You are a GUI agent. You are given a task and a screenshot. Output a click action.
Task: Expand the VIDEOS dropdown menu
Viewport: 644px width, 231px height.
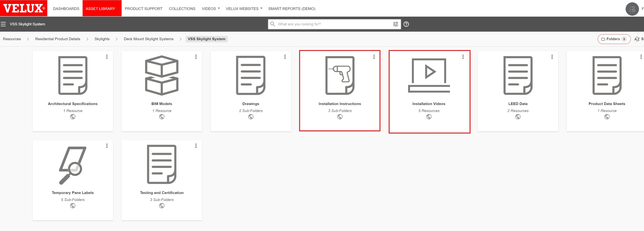pyautogui.click(x=211, y=9)
